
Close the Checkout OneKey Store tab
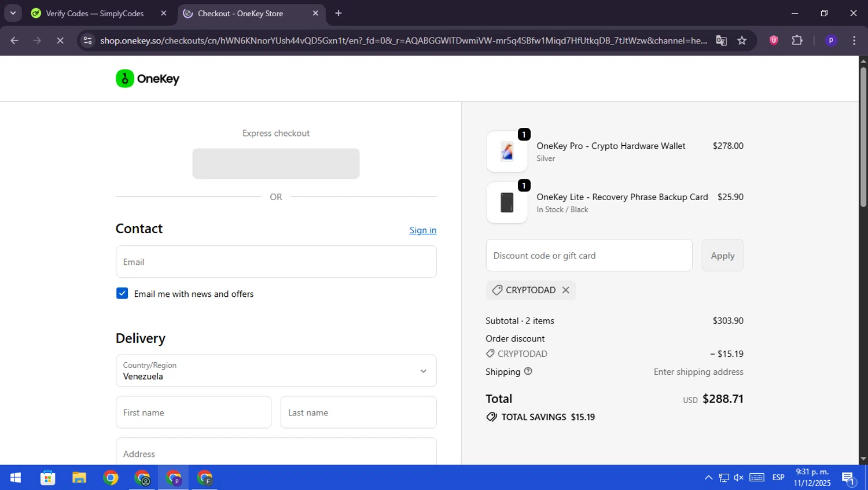(x=315, y=13)
